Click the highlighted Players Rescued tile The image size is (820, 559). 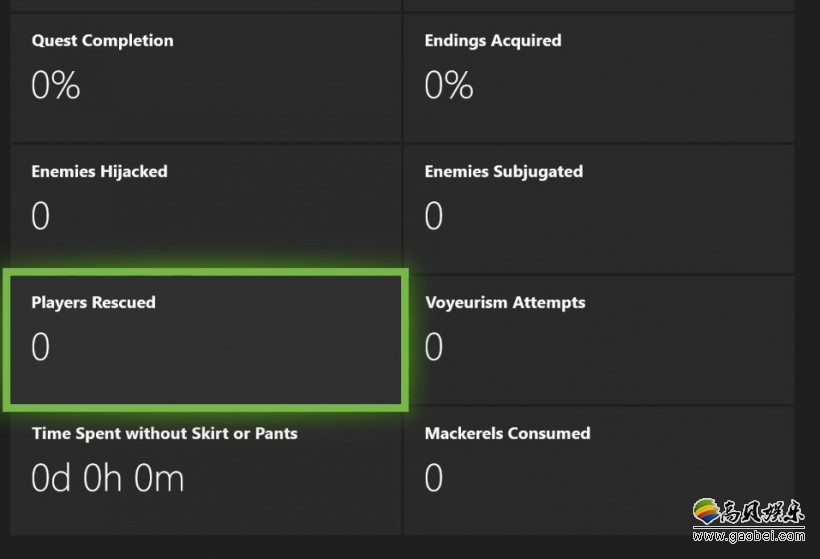[x=206, y=340]
